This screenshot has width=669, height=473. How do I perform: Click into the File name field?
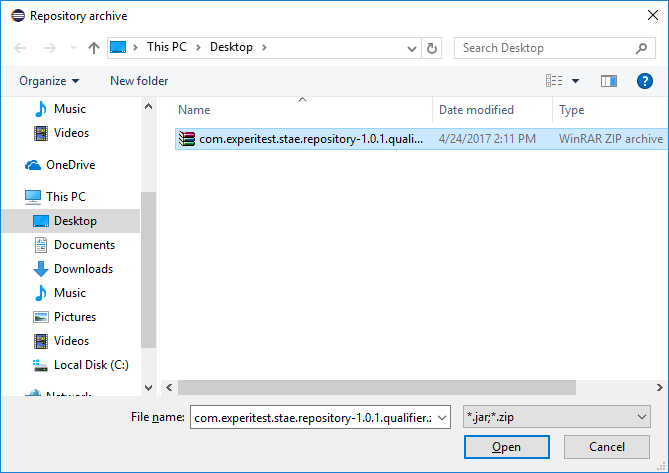(314, 418)
